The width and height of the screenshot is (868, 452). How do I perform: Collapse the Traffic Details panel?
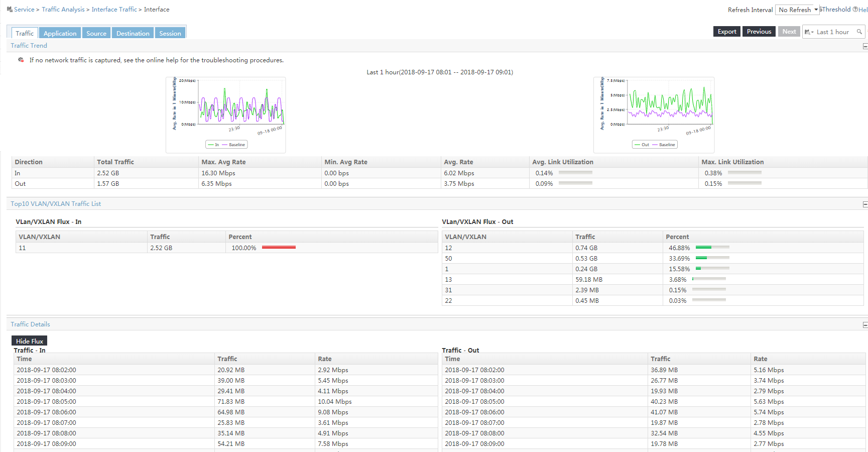coord(865,325)
